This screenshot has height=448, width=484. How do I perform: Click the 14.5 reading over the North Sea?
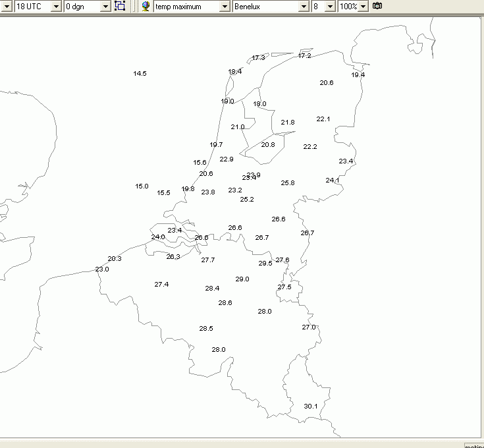[140, 74]
